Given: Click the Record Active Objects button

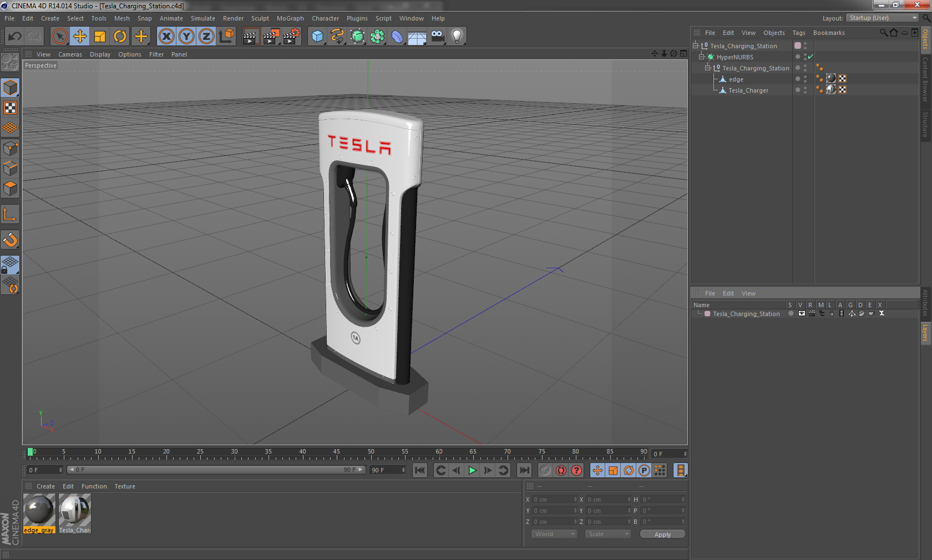Looking at the screenshot, I should point(545,470).
